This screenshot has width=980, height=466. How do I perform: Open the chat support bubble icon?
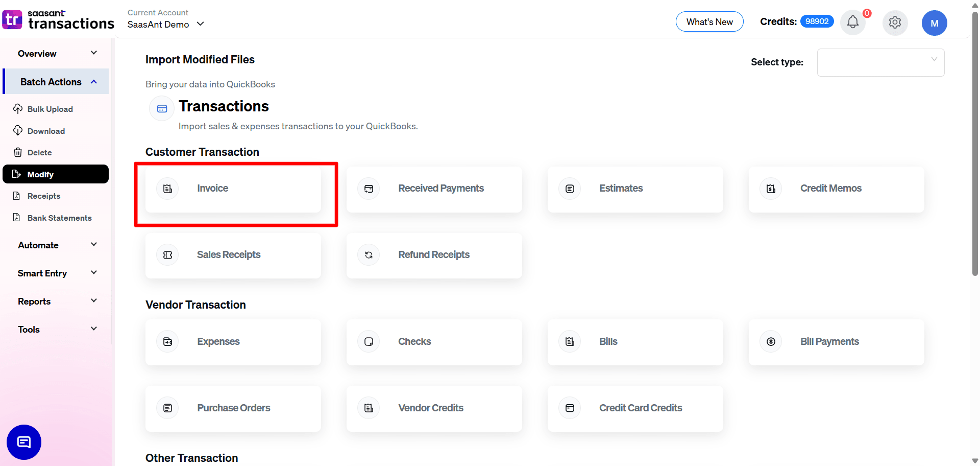tap(24, 442)
